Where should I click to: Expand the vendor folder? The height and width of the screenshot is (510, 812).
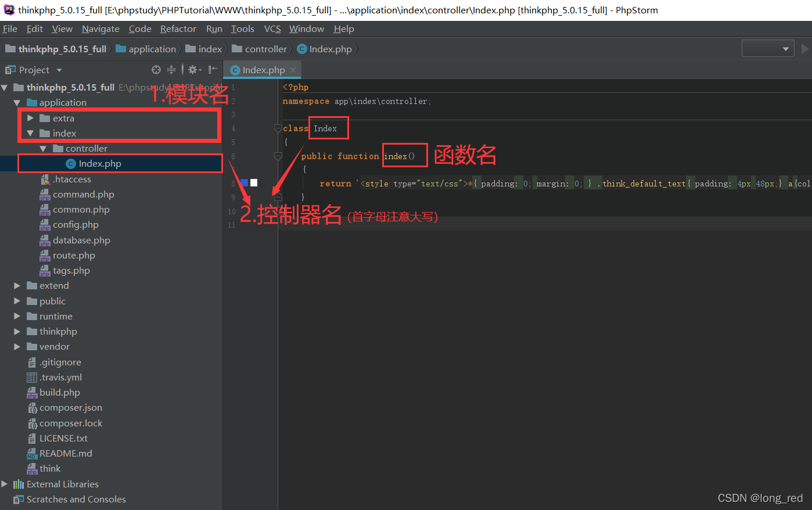(x=17, y=347)
